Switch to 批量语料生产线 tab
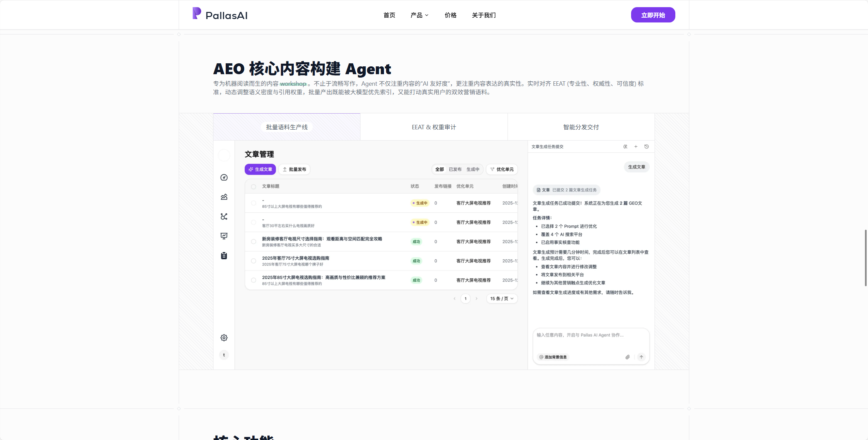 point(287,127)
